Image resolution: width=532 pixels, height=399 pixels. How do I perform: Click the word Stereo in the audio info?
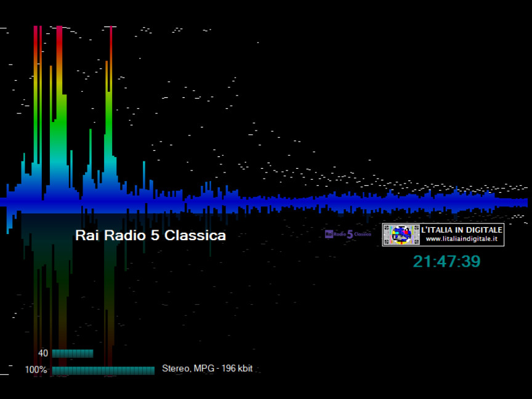[175, 369]
